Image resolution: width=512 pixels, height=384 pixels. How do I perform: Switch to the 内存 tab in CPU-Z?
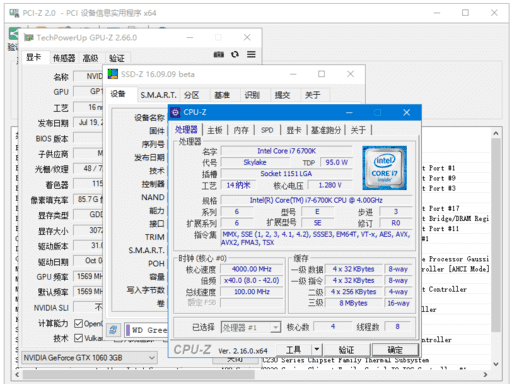[241, 130]
